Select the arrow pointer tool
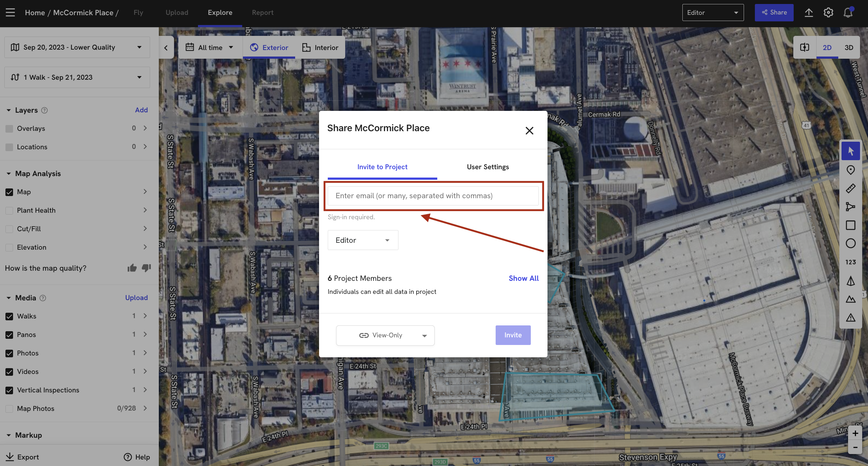 pyautogui.click(x=851, y=151)
